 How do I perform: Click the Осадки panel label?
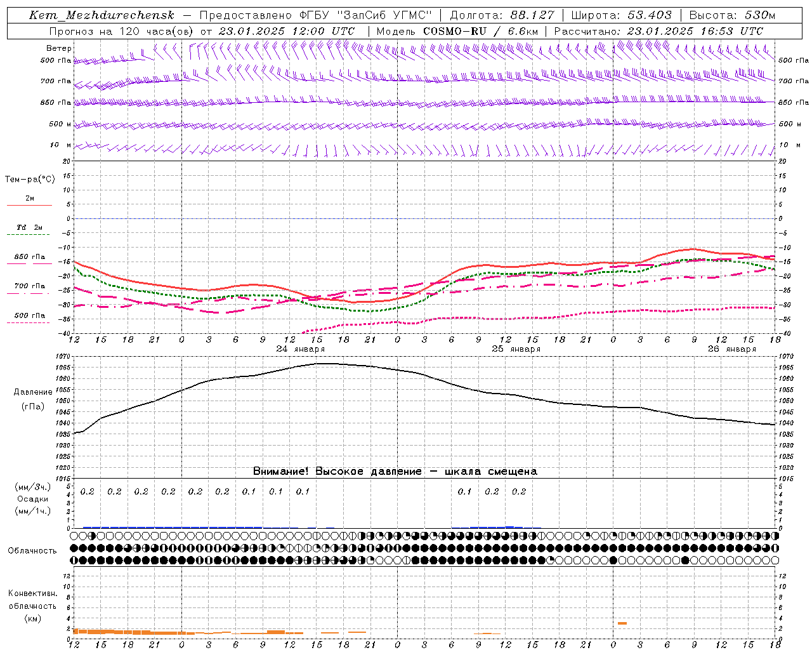click(x=33, y=499)
